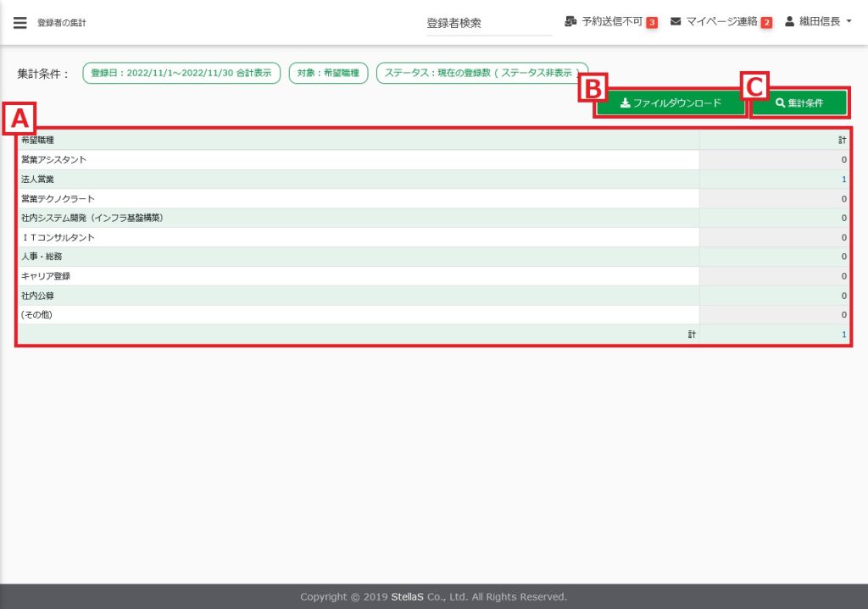Select the 営業アシスタント row
868x609 pixels.
pyautogui.click(x=54, y=160)
